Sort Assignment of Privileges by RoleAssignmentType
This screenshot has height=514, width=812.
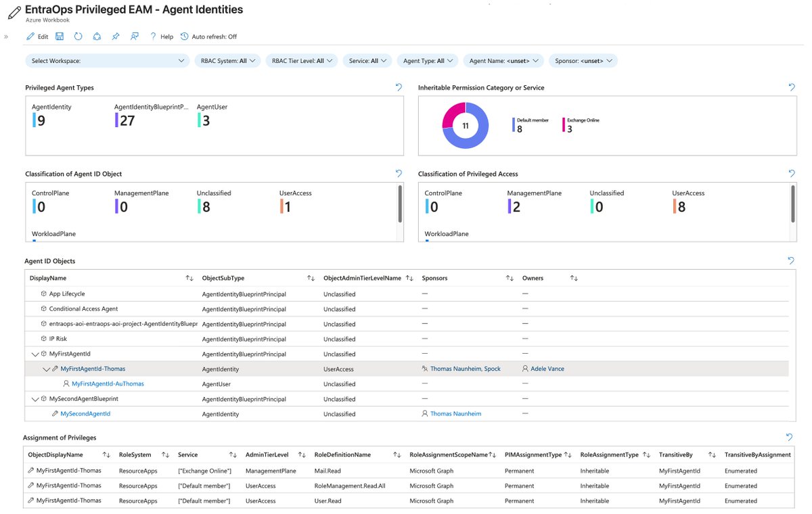[x=648, y=454]
